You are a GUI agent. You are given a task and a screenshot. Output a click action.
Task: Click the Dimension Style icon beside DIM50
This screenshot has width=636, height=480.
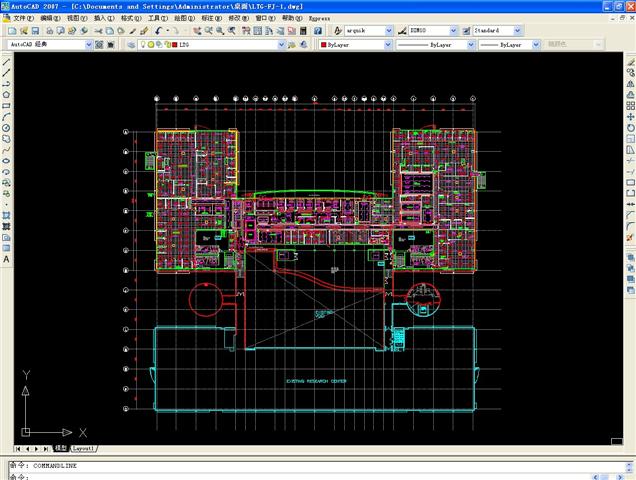click(x=402, y=30)
